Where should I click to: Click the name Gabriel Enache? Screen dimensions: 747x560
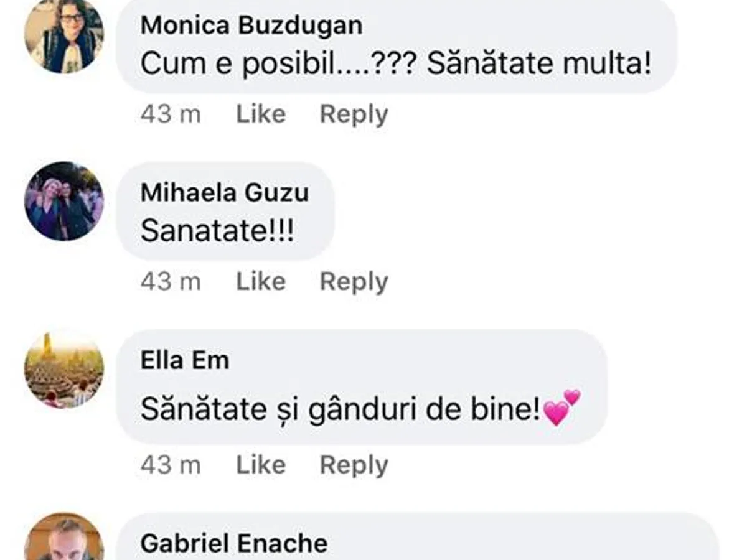(x=234, y=543)
